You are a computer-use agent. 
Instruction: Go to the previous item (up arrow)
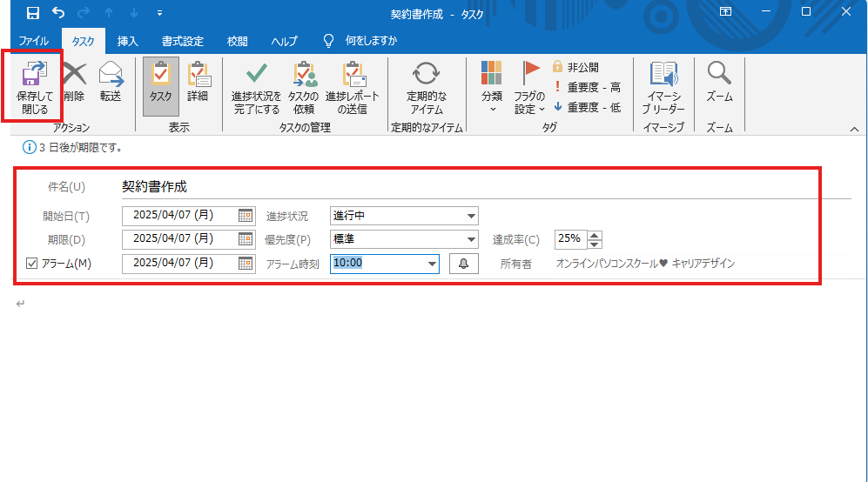[x=109, y=13]
